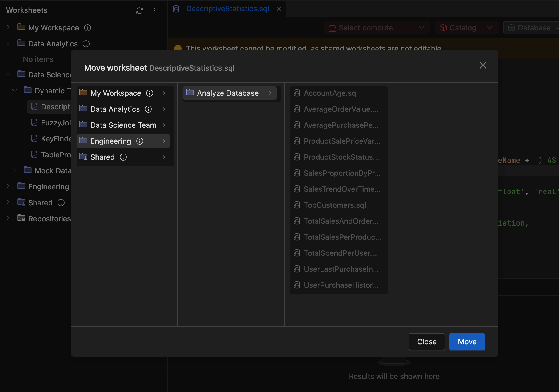Select TotalSalesPerProduc worksheet in list
Viewport: 559px width, 392px height.
337,237
